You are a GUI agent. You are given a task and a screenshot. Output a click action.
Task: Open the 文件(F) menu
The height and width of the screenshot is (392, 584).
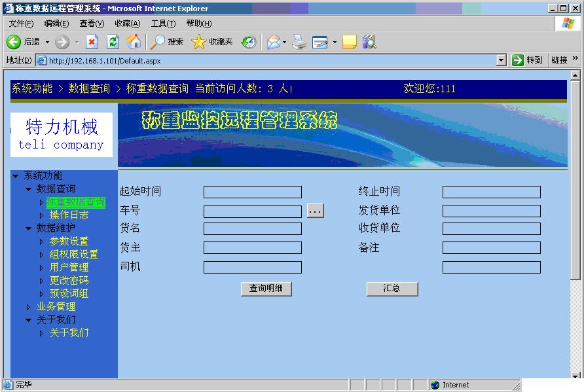click(21, 24)
